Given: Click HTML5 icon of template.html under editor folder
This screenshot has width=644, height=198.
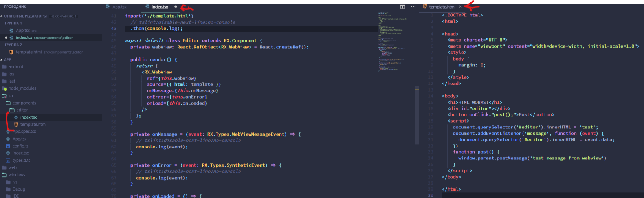Looking at the screenshot, I should (16, 125).
